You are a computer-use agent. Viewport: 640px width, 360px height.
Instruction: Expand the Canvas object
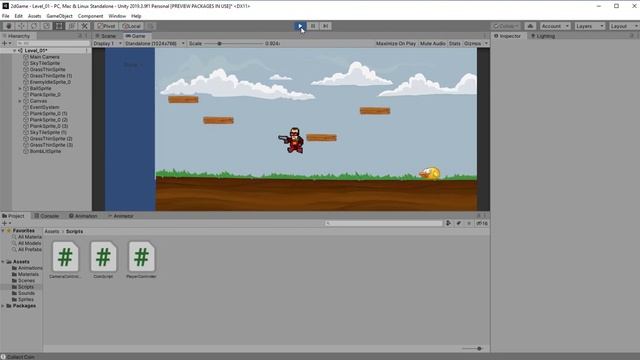point(20,101)
